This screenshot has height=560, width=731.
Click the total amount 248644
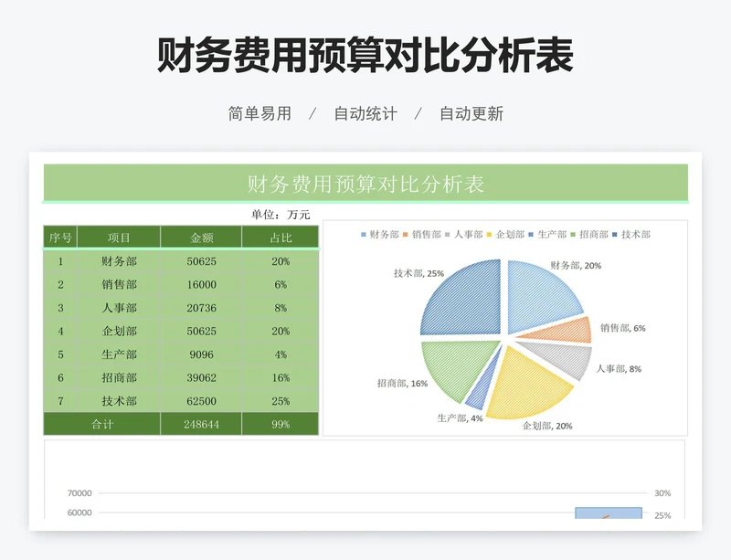(x=201, y=424)
